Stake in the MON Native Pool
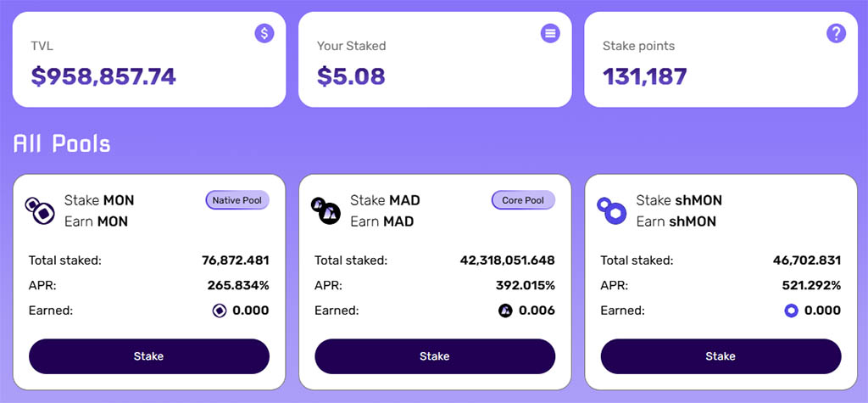Screen dimensions: 868x403 click(149, 356)
